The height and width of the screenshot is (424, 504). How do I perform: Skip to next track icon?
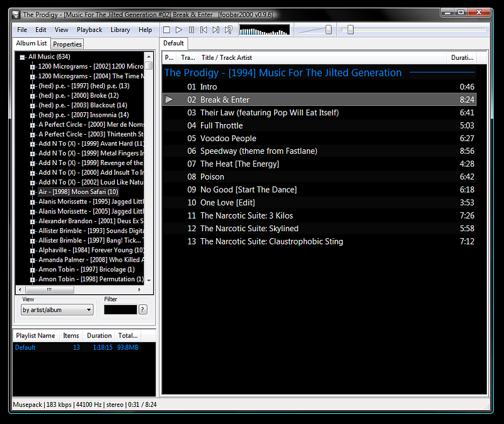click(216, 29)
